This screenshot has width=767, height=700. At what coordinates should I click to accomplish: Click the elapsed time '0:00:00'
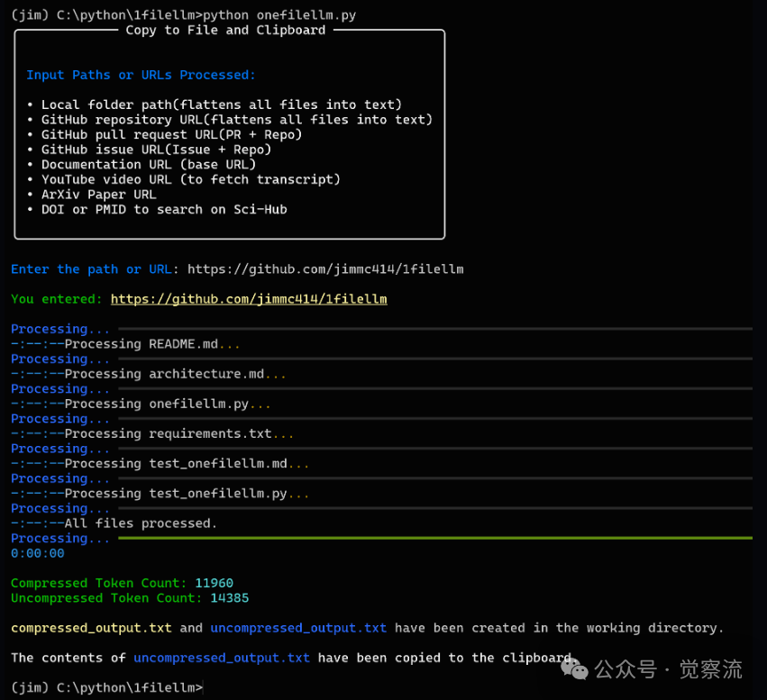(x=38, y=553)
